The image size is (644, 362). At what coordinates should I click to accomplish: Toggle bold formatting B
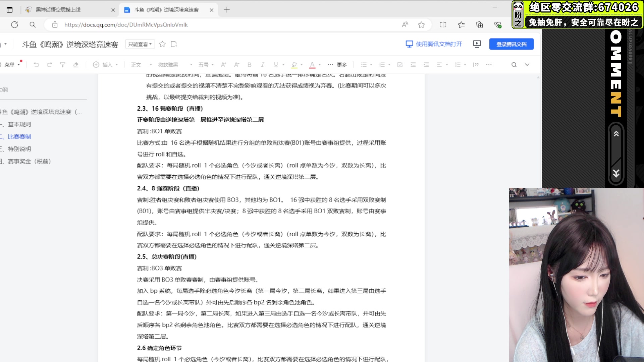[x=249, y=65]
